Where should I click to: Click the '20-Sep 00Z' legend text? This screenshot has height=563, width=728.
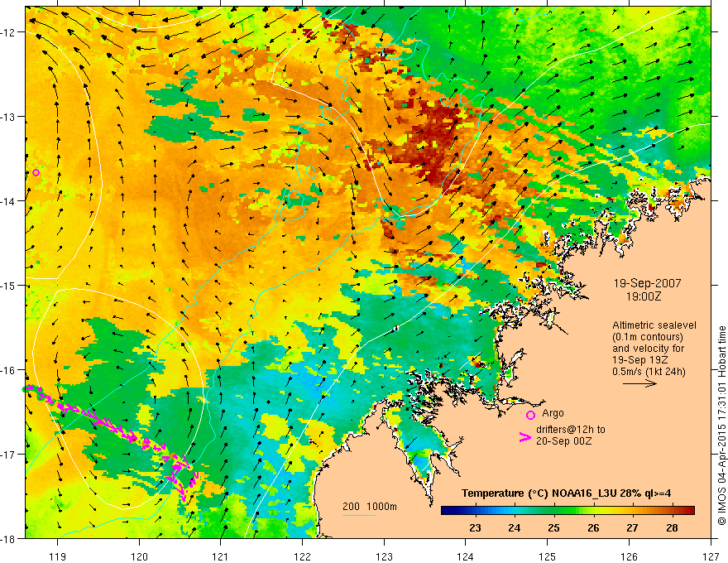563,441
